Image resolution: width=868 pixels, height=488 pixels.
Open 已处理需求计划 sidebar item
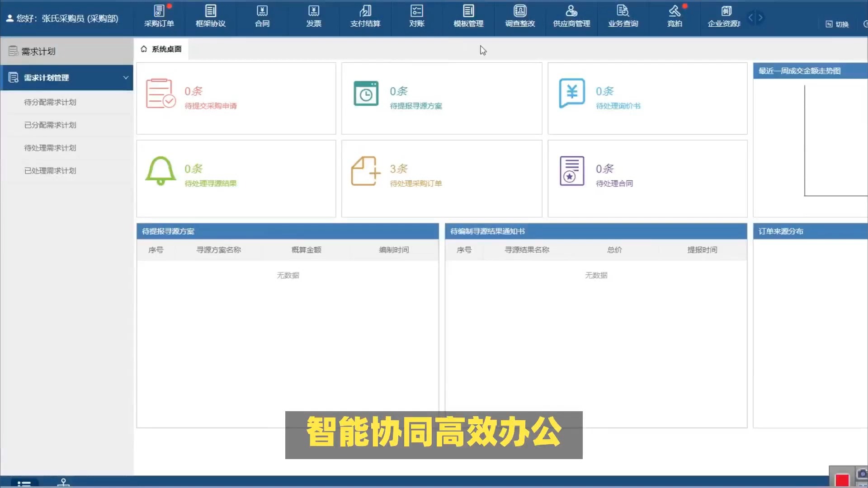[50, 171]
